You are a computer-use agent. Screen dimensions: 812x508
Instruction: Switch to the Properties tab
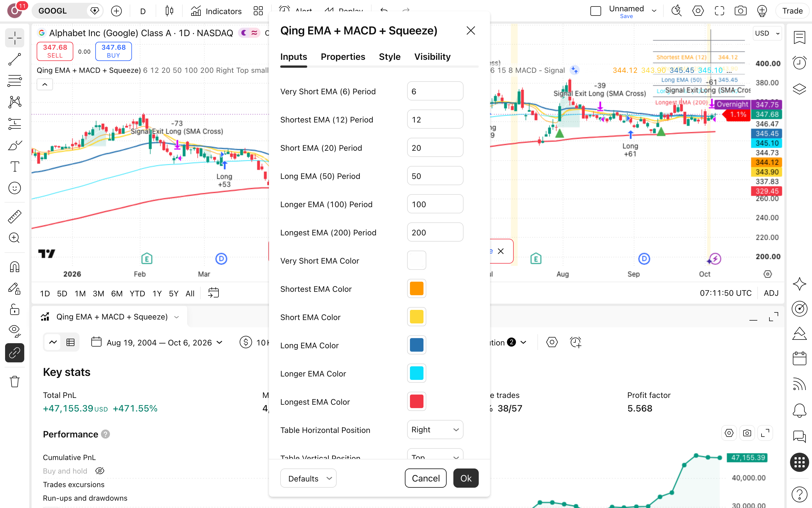(343, 57)
